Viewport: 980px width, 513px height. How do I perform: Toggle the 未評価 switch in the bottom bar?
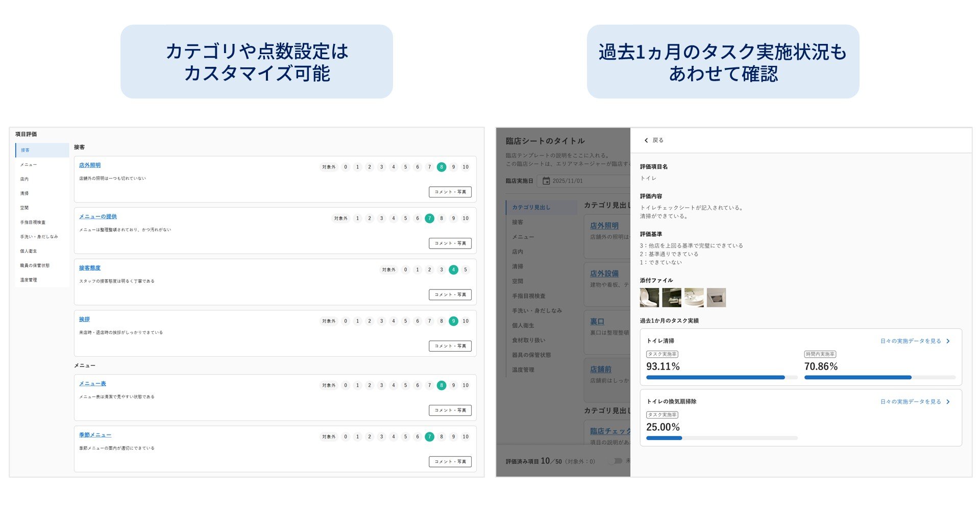[x=618, y=461]
